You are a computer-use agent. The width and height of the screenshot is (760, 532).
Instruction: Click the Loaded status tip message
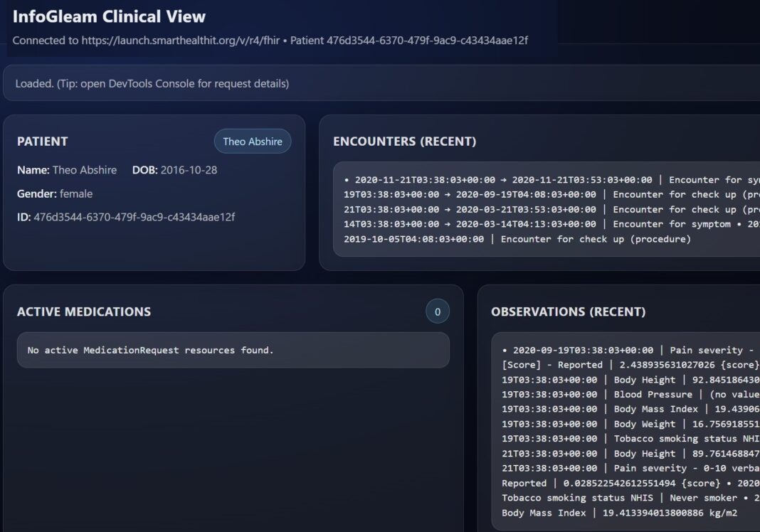pyautogui.click(x=152, y=83)
